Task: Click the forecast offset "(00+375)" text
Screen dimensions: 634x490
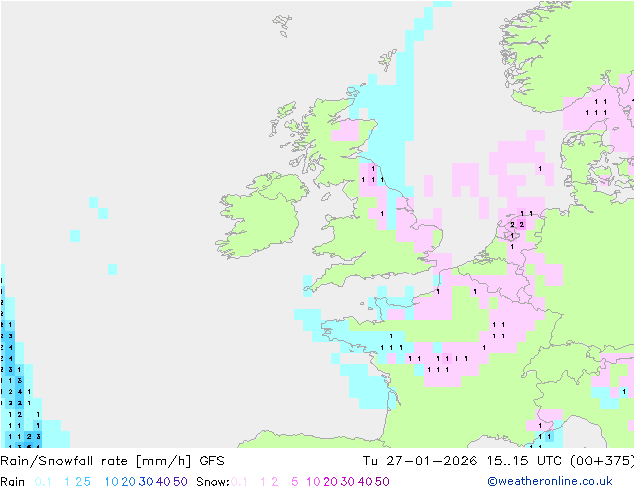Action: [602, 461]
